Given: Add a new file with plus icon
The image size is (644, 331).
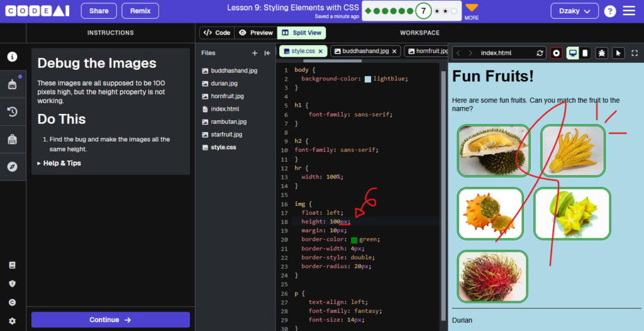Looking at the screenshot, I should [255, 53].
